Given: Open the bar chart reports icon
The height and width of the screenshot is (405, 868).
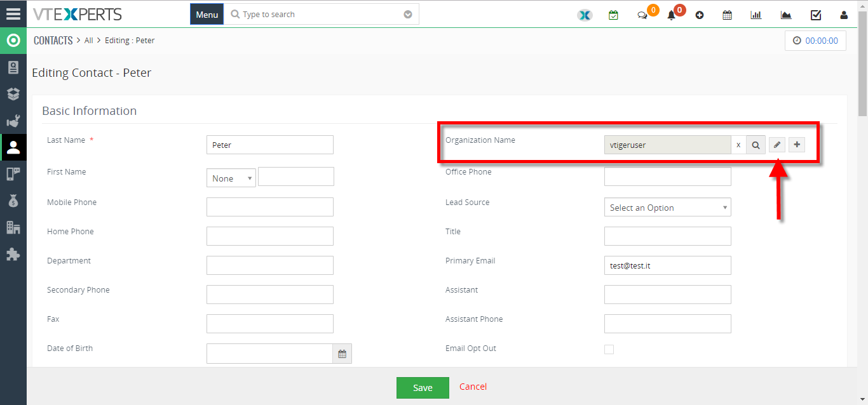Looking at the screenshot, I should (x=756, y=15).
